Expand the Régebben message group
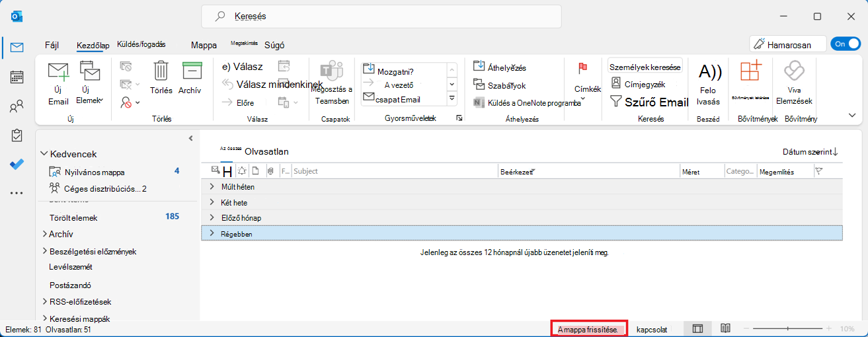This screenshot has height=337, width=868. [212, 233]
